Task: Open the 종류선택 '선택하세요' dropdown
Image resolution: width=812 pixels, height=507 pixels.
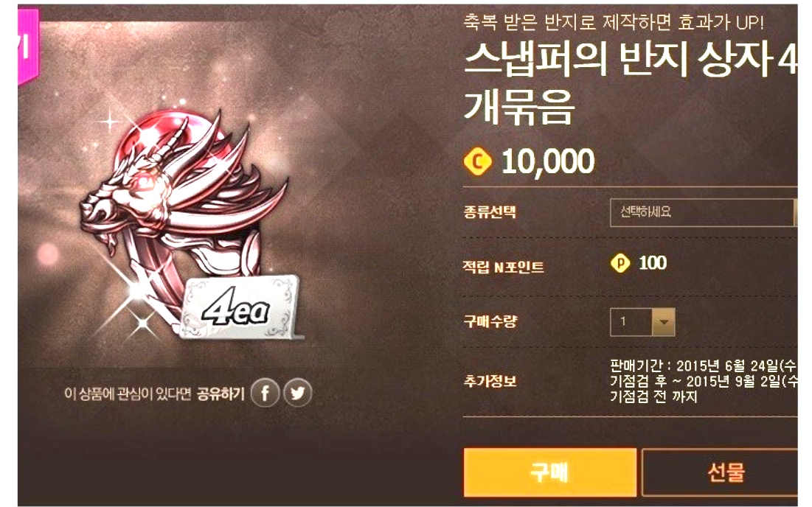Action: point(704,212)
